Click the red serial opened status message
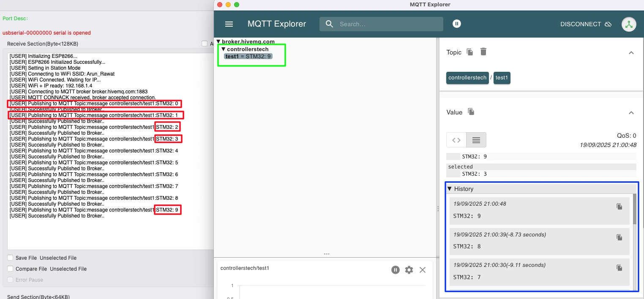The width and height of the screenshot is (644, 299). pyautogui.click(x=46, y=33)
